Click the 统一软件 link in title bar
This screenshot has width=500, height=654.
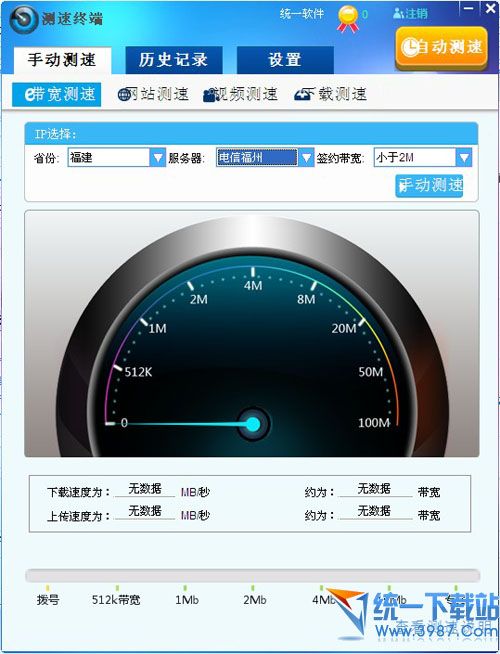point(302,14)
